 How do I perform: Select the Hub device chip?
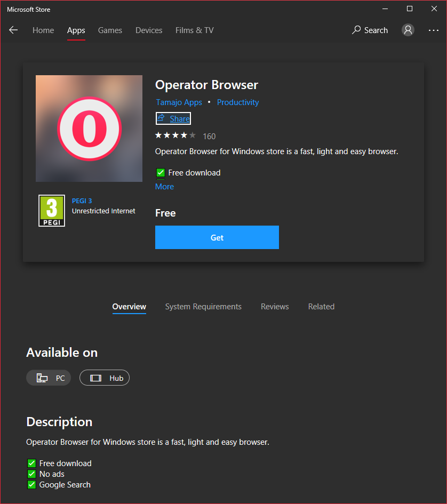105,378
